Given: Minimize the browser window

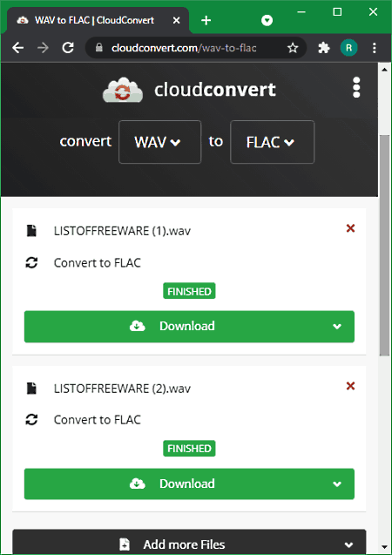Looking at the screenshot, I should point(301,12).
